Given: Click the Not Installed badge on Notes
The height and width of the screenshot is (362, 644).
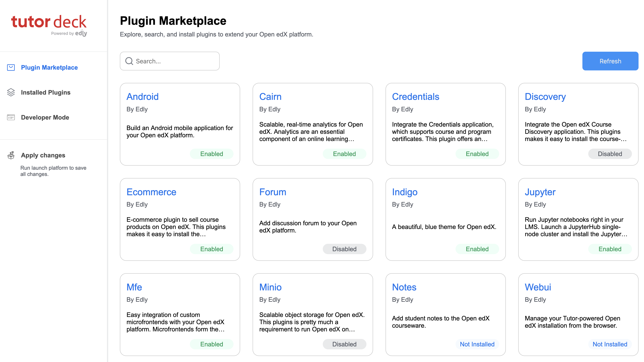Looking at the screenshot, I should click(477, 344).
